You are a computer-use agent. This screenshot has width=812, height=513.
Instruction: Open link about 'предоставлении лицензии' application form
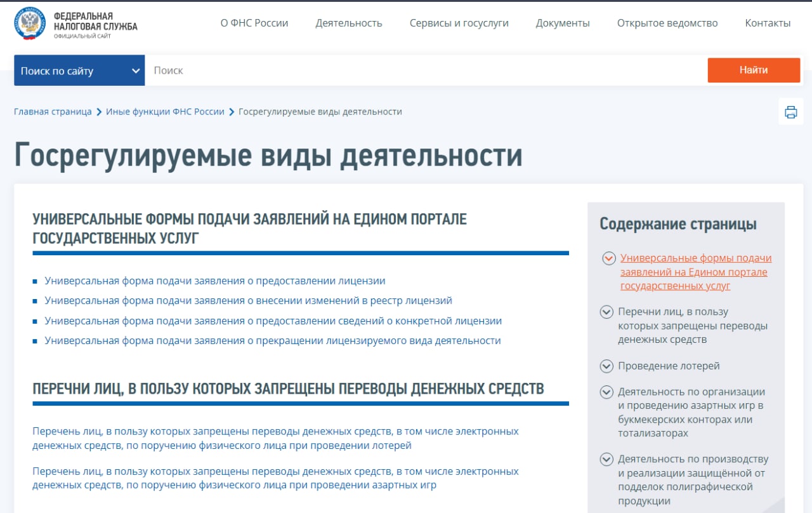point(215,281)
